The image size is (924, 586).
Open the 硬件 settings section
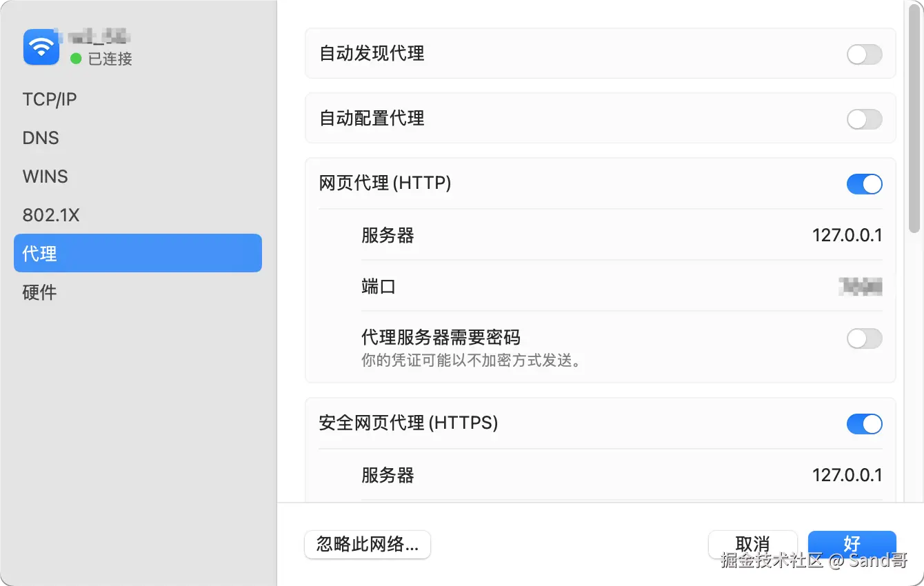pyautogui.click(x=39, y=292)
